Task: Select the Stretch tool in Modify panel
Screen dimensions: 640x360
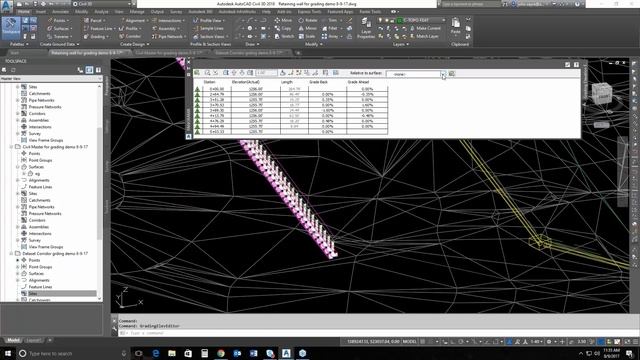Action: coord(284,37)
